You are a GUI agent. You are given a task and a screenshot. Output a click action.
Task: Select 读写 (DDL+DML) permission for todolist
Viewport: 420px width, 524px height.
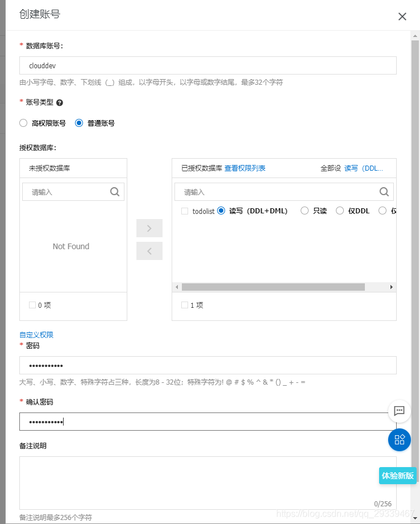221,211
